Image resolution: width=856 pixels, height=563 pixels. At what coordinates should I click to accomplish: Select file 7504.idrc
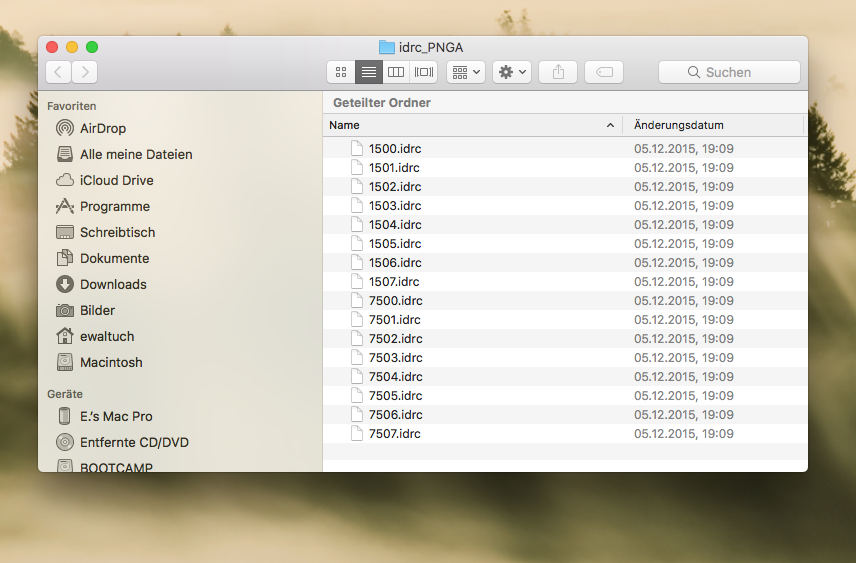click(565, 377)
